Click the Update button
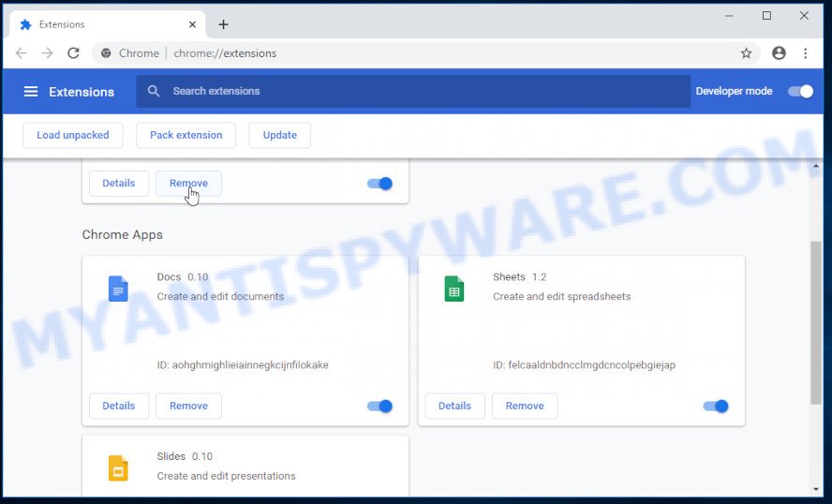 click(x=279, y=135)
